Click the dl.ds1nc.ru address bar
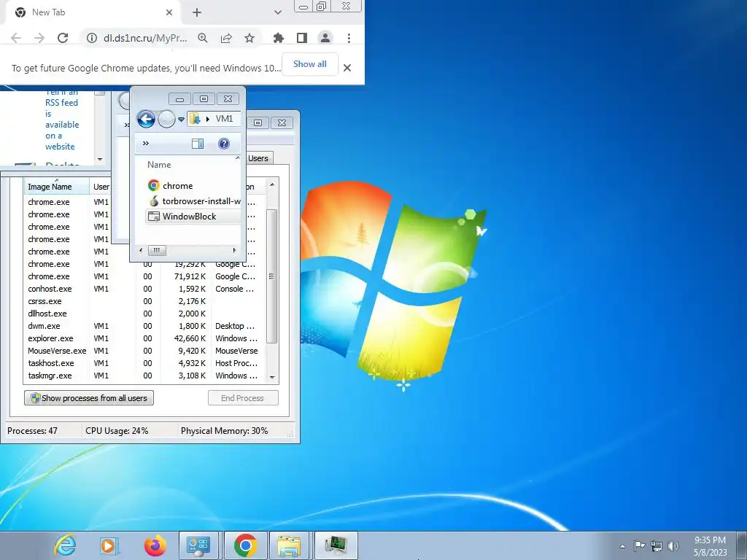 [x=145, y=38]
